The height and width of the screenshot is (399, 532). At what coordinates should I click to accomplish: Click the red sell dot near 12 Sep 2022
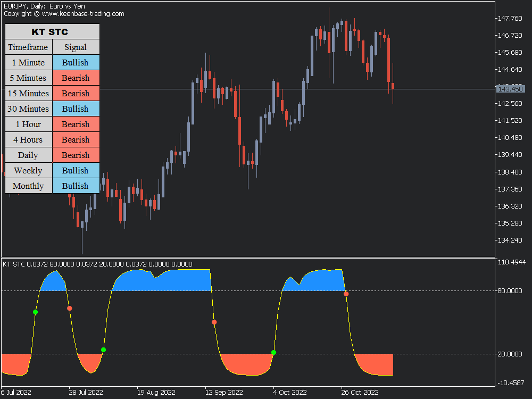214,322
